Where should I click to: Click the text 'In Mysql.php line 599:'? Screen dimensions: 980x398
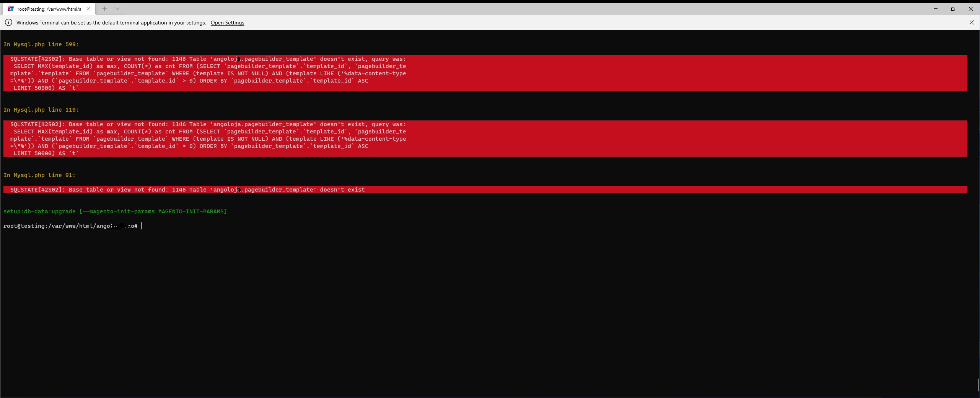click(x=41, y=44)
